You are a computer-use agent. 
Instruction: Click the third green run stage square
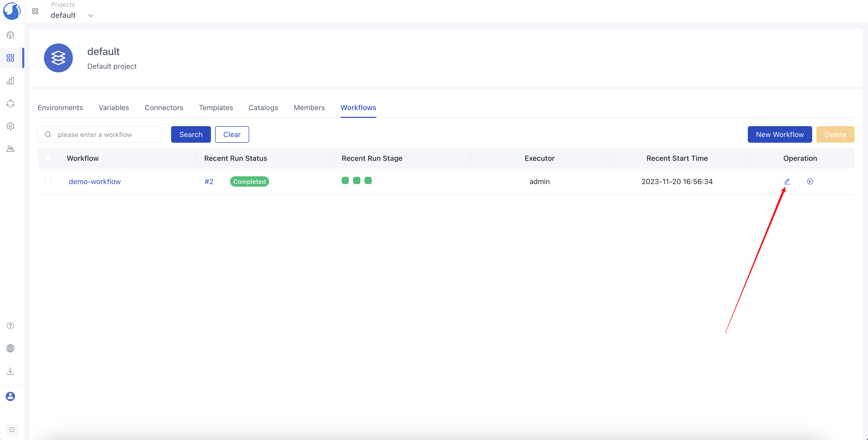tap(368, 181)
